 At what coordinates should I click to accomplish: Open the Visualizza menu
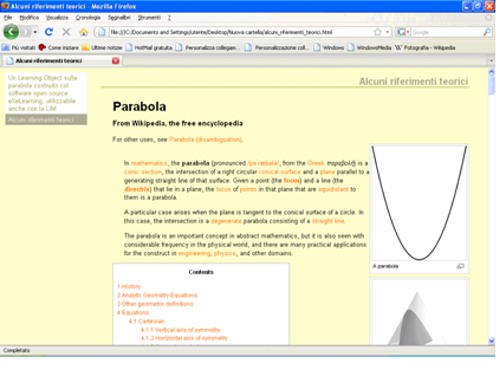(57, 17)
